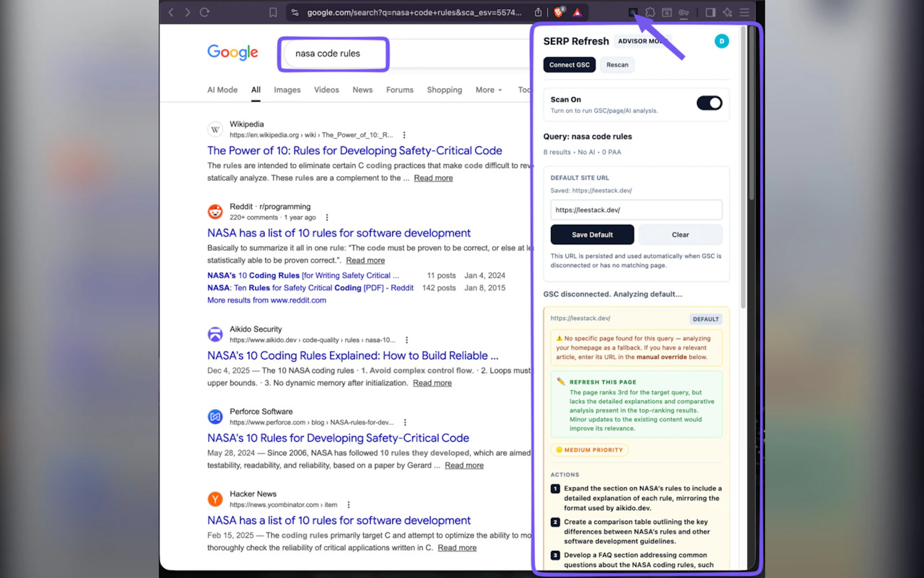Image resolution: width=924 pixels, height=578 pixels.
Task: Go forward in browser history
Action: point(187,12)
